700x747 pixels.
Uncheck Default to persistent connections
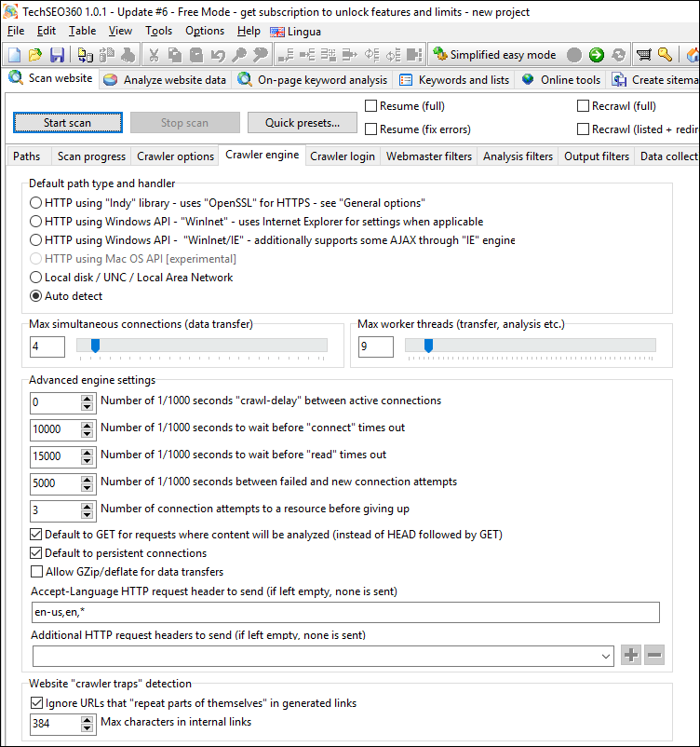[x=37, y=553]
